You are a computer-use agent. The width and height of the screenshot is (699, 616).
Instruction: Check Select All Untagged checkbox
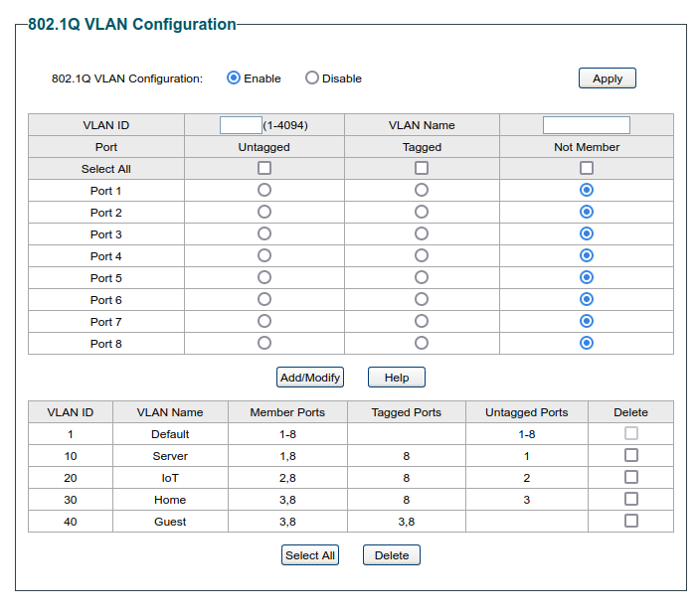tap(264, 168)
